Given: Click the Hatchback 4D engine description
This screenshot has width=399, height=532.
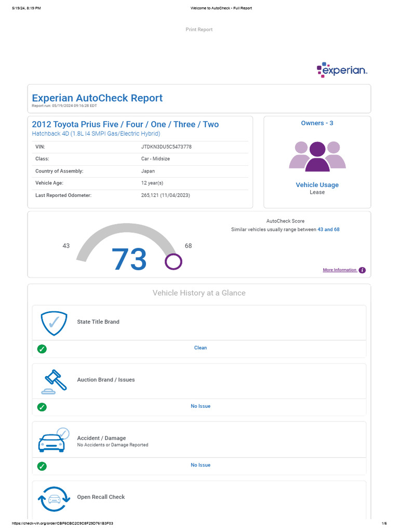Looking at the screenshot, I should click(x=96, y=134).
